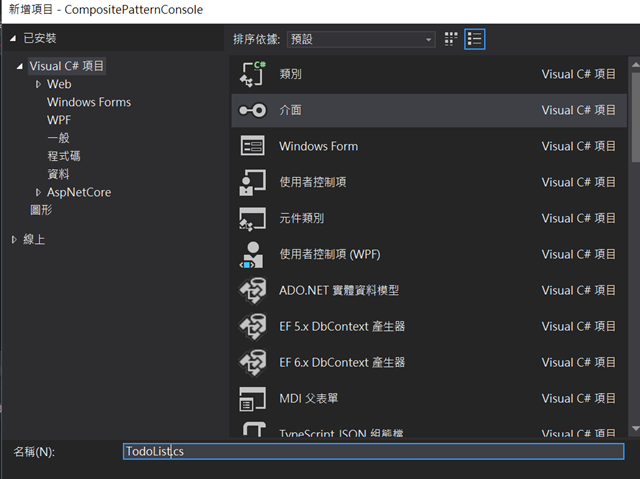Click EF 6.x DbContext 產生器 text

342,362
